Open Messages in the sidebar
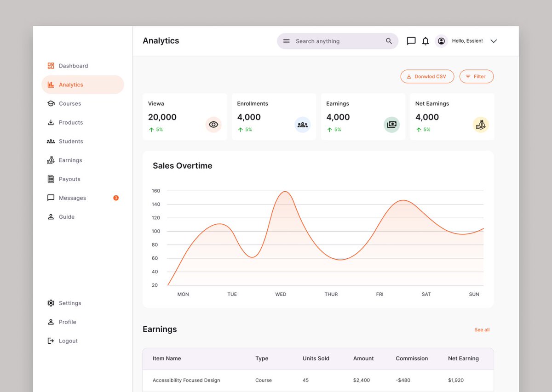The height and width of the screenshot is (392, 552). point(67,198)
